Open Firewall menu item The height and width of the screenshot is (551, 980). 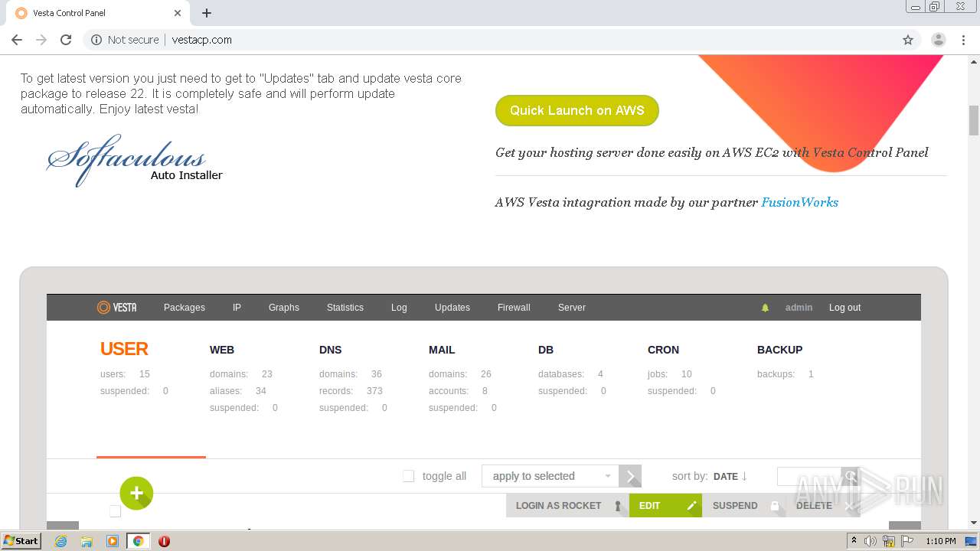click(514, 308)
